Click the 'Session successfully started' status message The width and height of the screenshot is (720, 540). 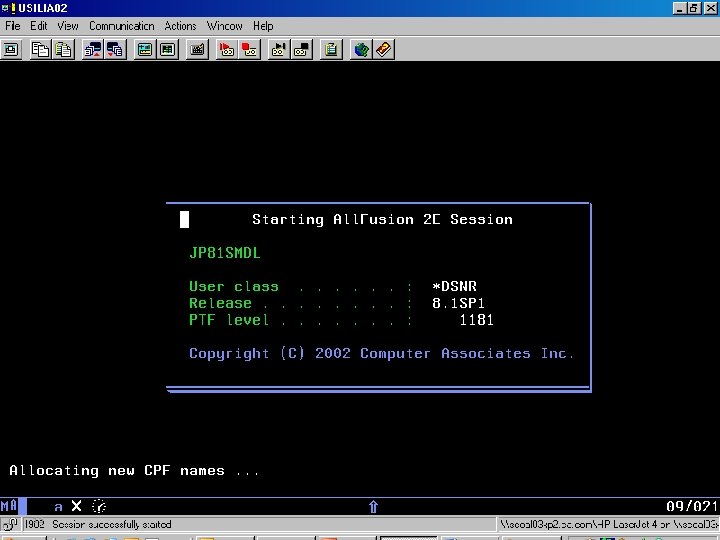click(112, 524)
